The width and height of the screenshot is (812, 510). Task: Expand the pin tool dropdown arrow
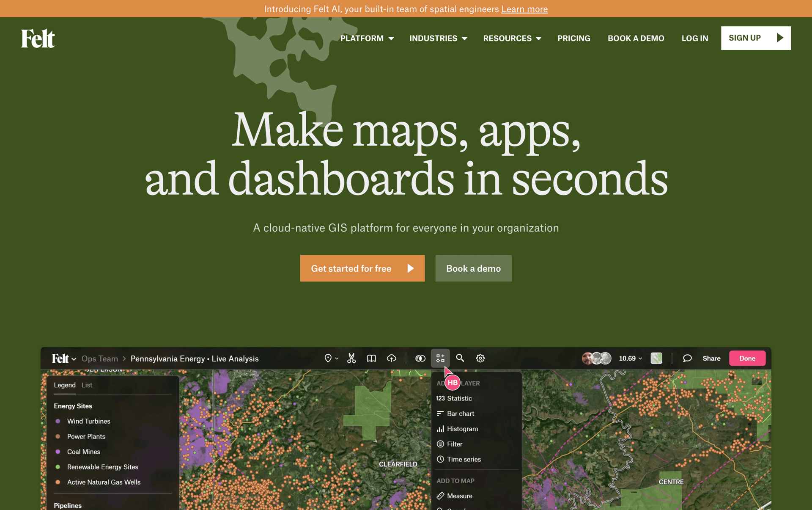(337, 358)
